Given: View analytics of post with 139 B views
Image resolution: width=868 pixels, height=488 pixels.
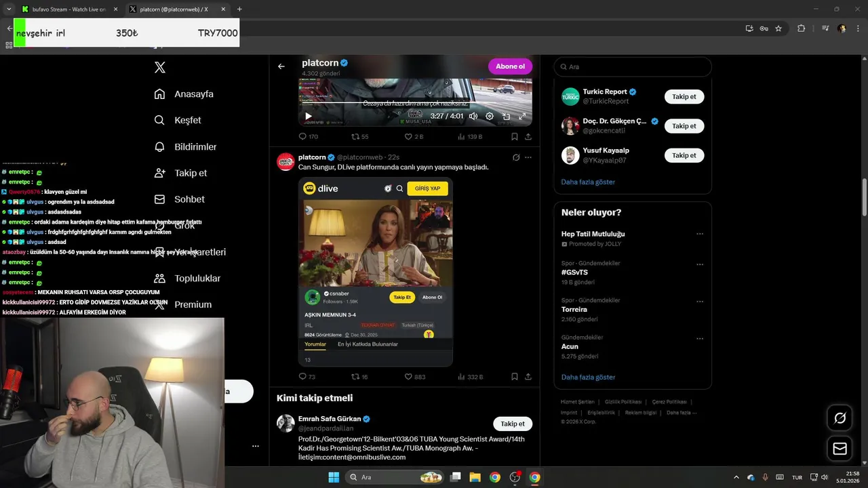Looking at the screenshot, I should [470, 136].
